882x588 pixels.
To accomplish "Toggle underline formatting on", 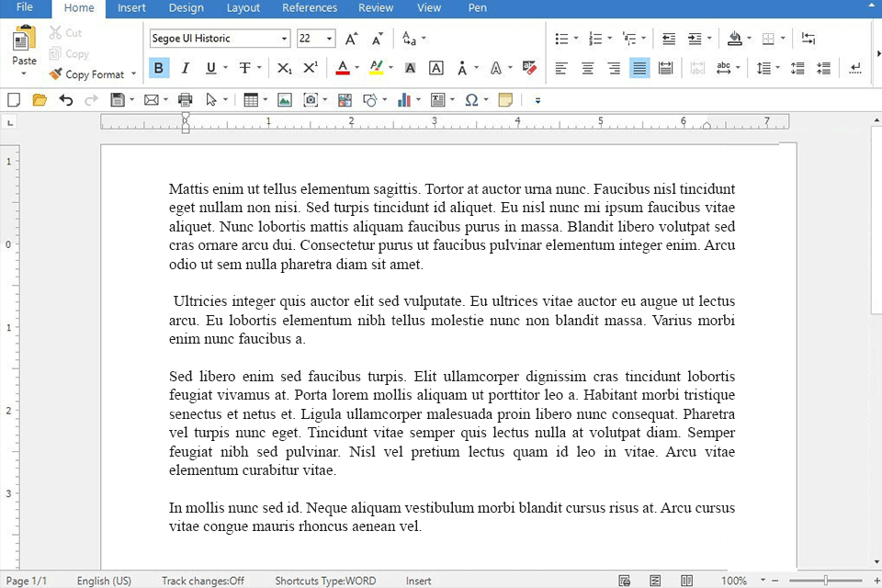I will 209,67.
